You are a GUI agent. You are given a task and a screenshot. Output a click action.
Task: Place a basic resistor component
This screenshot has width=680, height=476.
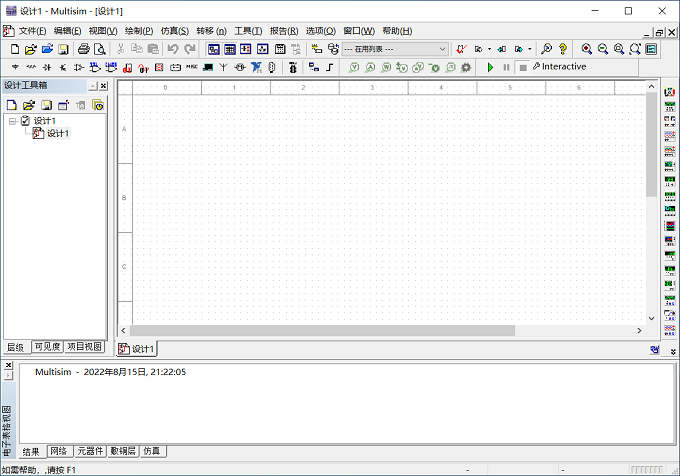31,67
